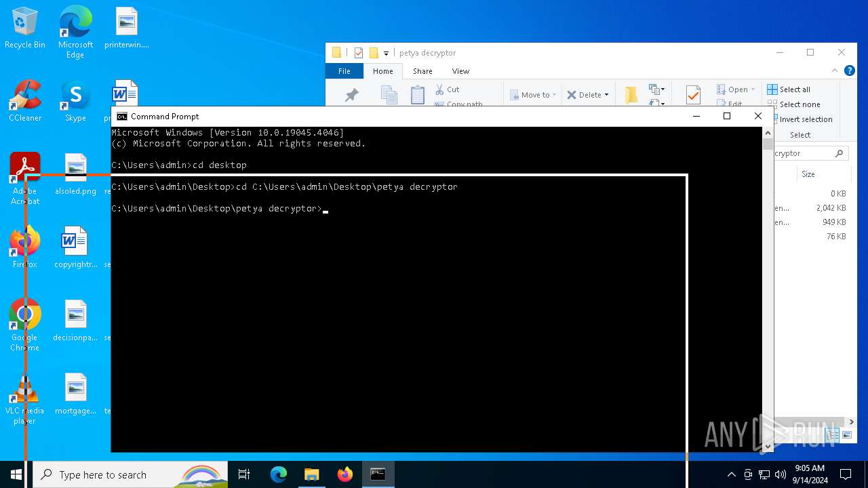Open the CCleaner desktop shortcut
The image size is (868, 488).
tap(25, 102)
